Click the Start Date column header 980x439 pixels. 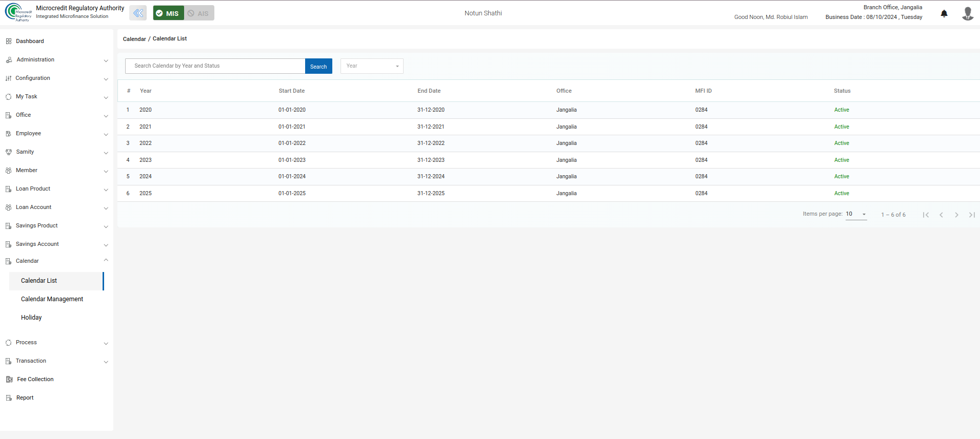pyautogui.click(x=292, y=91)
